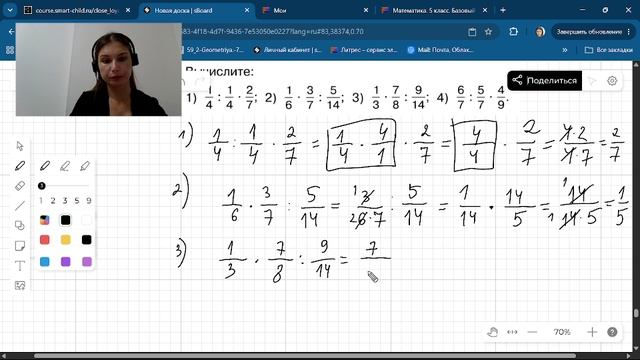The width and height of the screenshot is (640, 360).
Task: Pick the dark purple color swatch
Action: coord(65,262)
